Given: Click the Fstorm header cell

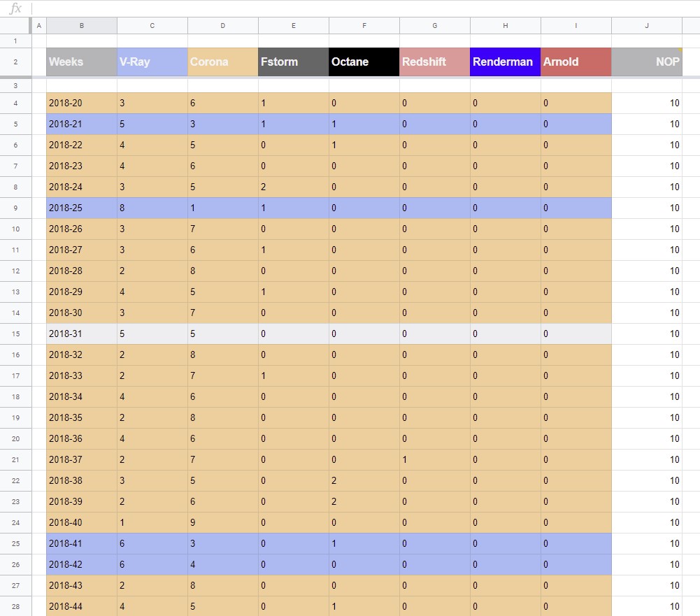Looking at the screenshot, I should [x=293, y=62].
